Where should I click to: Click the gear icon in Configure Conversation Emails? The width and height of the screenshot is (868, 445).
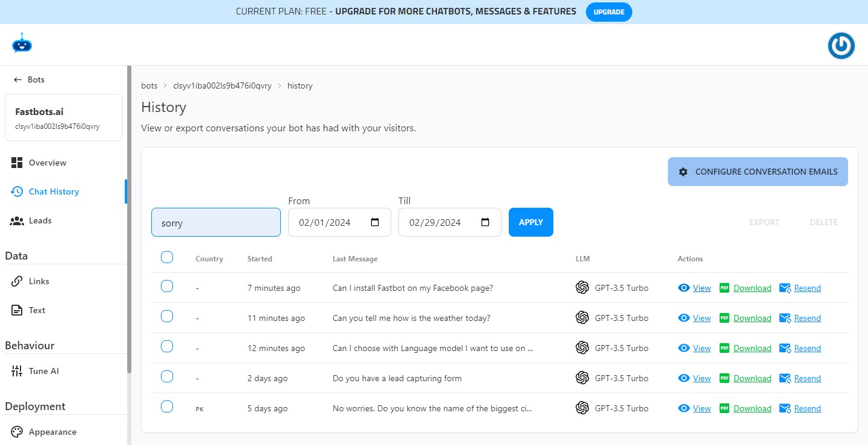pos(683,172)
